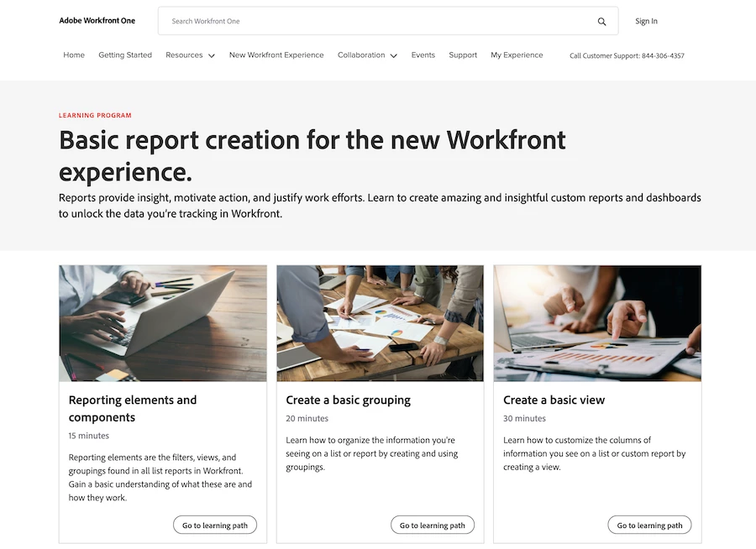Click the 20 minutes duration text
Screen dimensions: 756x549
307,418
